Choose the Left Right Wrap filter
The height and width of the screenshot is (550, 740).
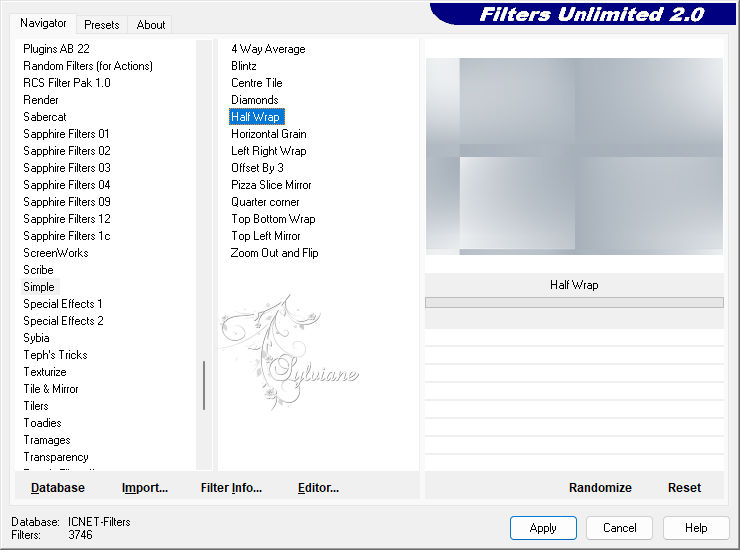269,151
